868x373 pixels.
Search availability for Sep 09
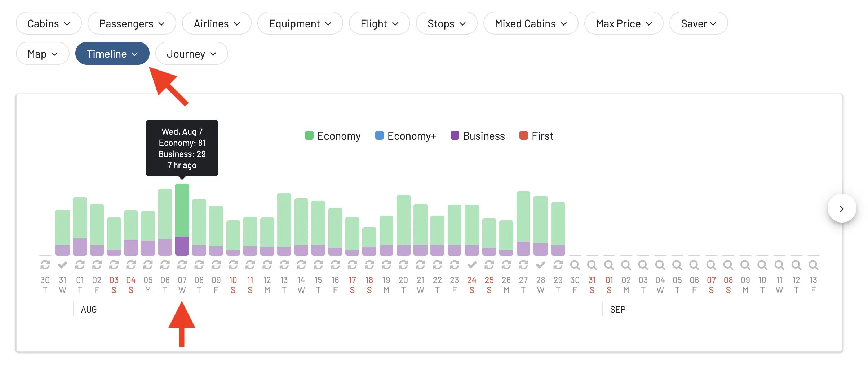pos(745,265)
